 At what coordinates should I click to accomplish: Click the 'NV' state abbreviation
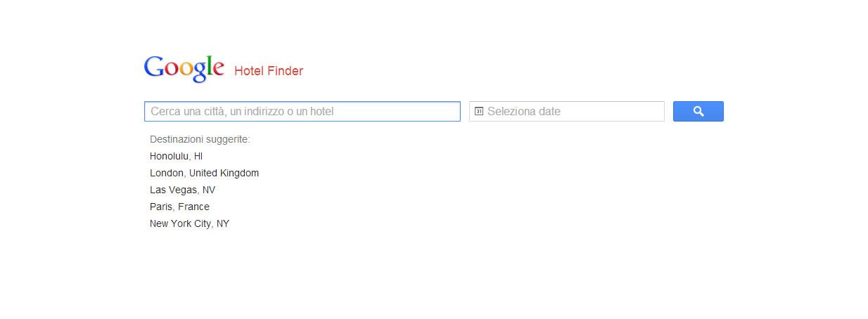(208, 190)
